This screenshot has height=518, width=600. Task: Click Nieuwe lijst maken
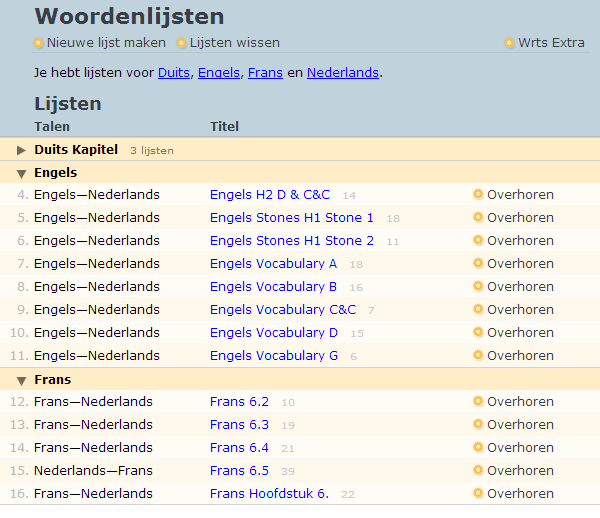(106, 43)
